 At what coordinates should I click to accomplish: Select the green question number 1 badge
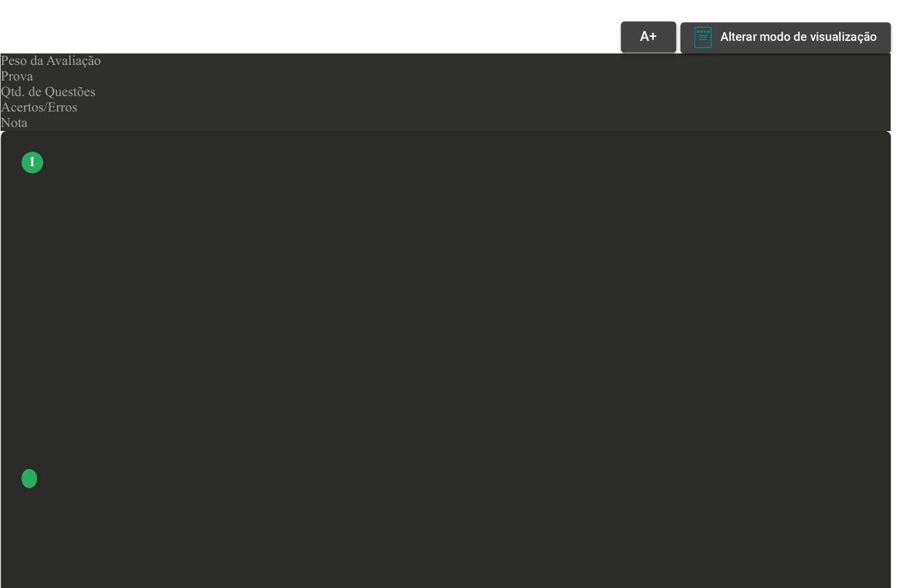(32, 163)
